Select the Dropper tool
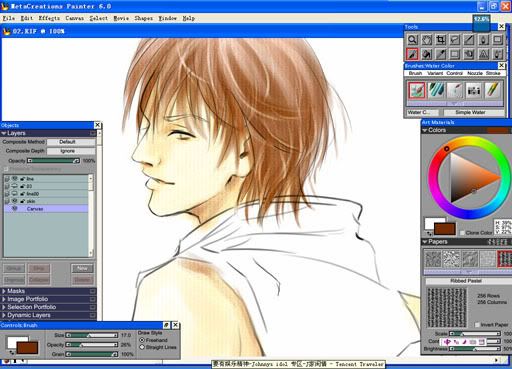This screenshot has height=369, width=512. click(x=441, y=54)
